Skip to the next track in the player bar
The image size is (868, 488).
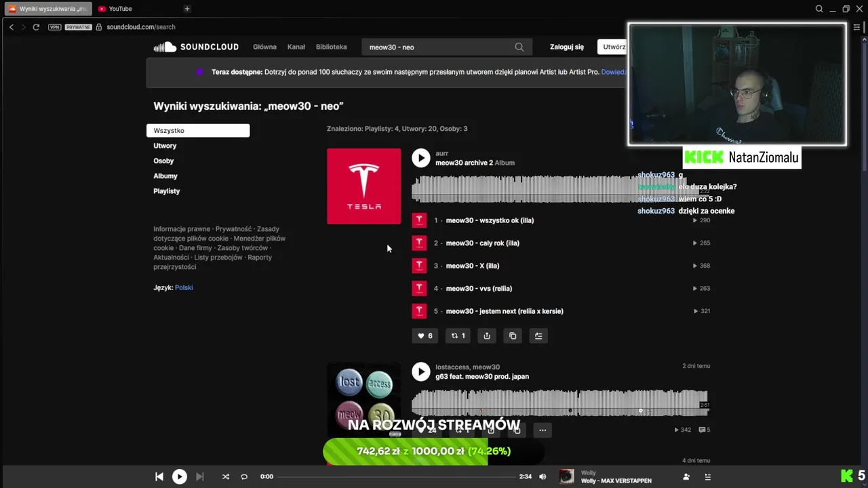pyautogui.click(x=199, y=476)
